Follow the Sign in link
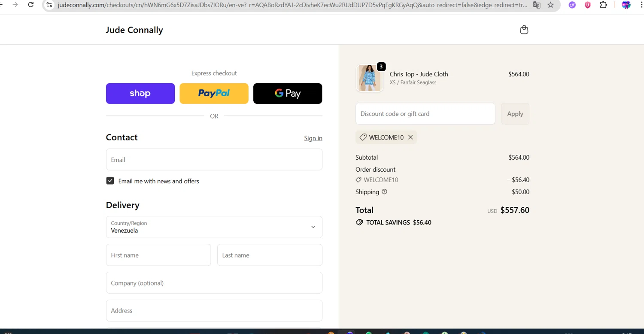 pyautogui.click(x=313, y=138)
